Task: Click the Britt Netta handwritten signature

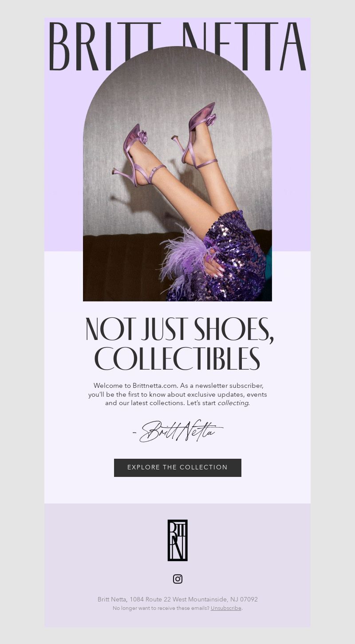Action: coord(178,431)
